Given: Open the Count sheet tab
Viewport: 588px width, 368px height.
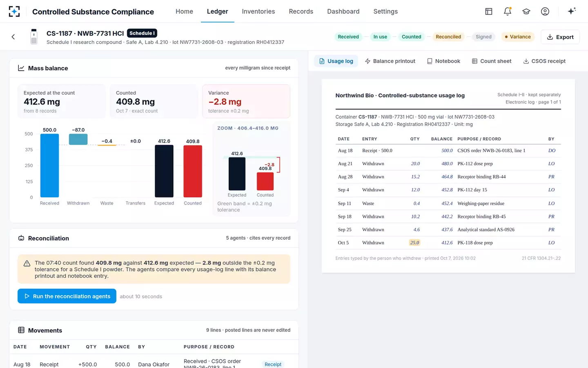Looking at the screenshot, I should [492, 61].
